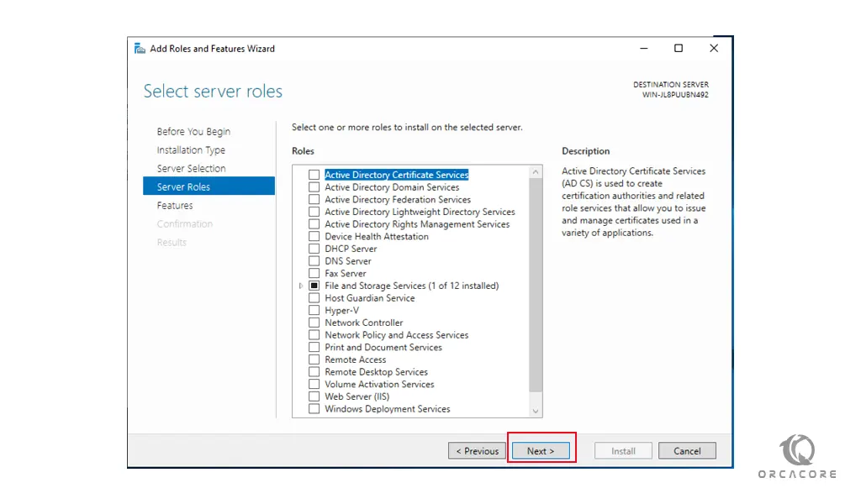Click the Next > button
This screenshot has height=504, width=861.
pyautogui.click(x=541, y=451)
